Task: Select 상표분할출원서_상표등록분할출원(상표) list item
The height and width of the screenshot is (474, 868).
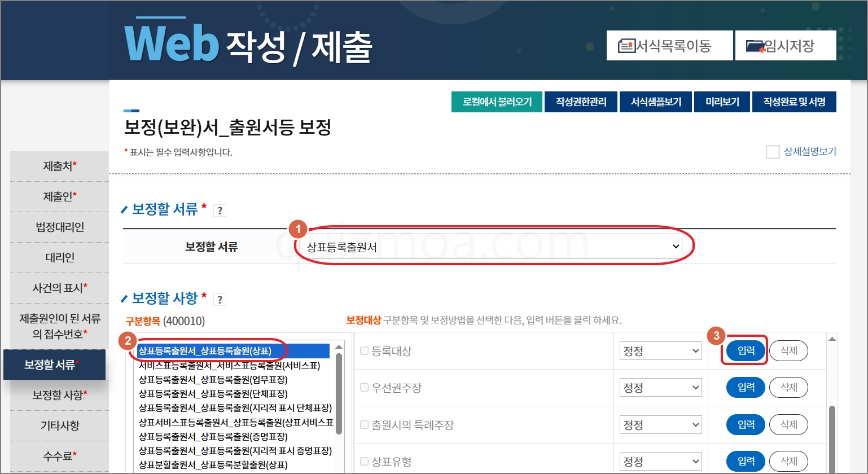Action: [233, 465]
